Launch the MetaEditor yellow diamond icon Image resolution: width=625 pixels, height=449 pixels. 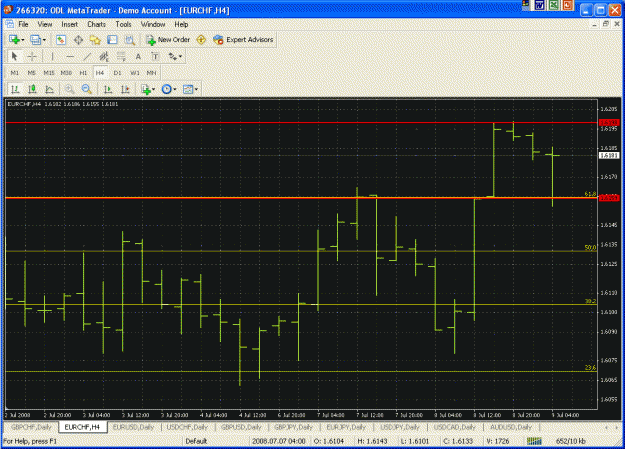coord(201,40)
